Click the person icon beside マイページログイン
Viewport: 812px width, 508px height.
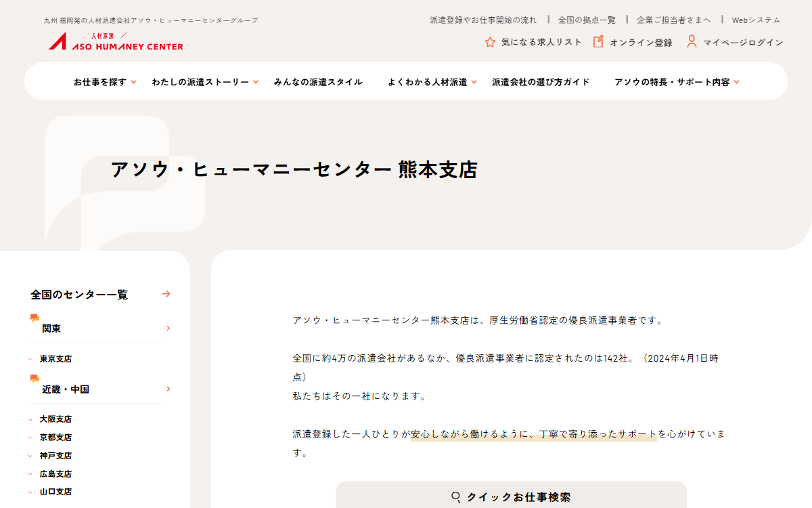[x=692, y=42]
